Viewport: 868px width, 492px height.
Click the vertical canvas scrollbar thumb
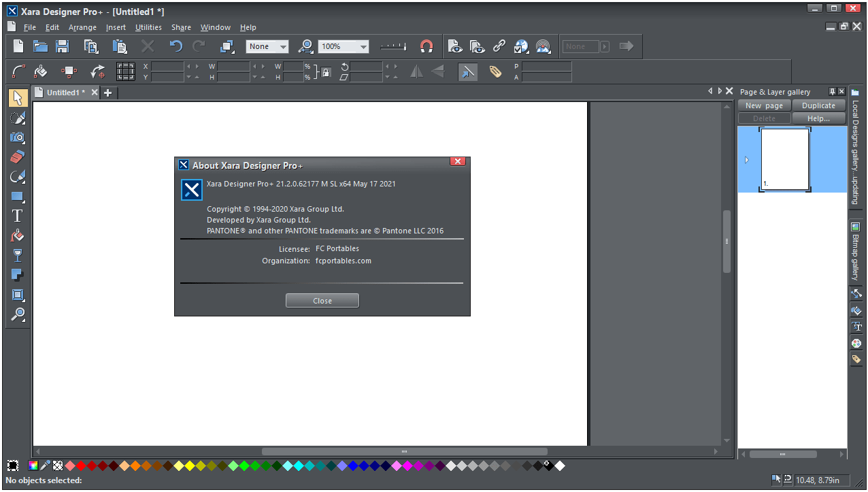coord(727,242)
